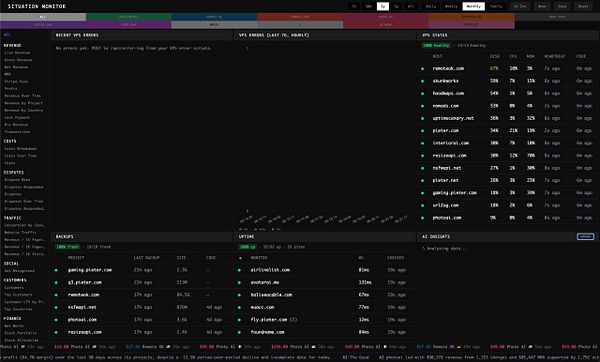
Task: Click green status dot for skunkworks host
Action: pos(422,81)
